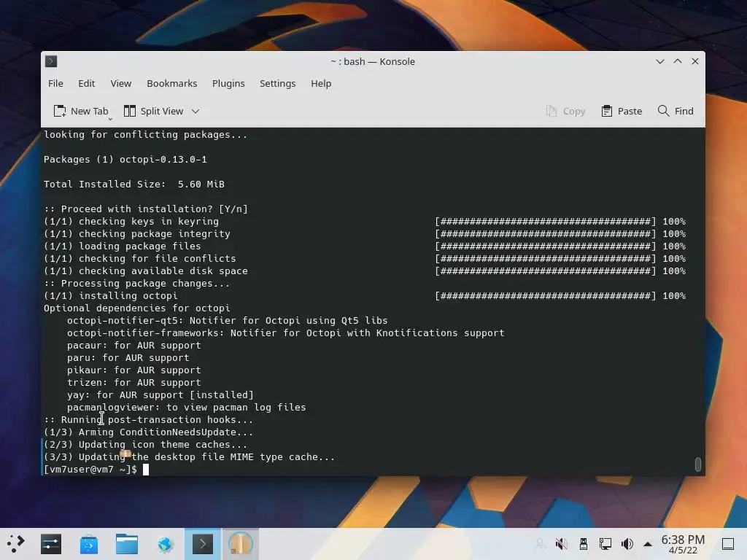
Task: Open Dolphin file manager from taskbar
Action: 127,544
